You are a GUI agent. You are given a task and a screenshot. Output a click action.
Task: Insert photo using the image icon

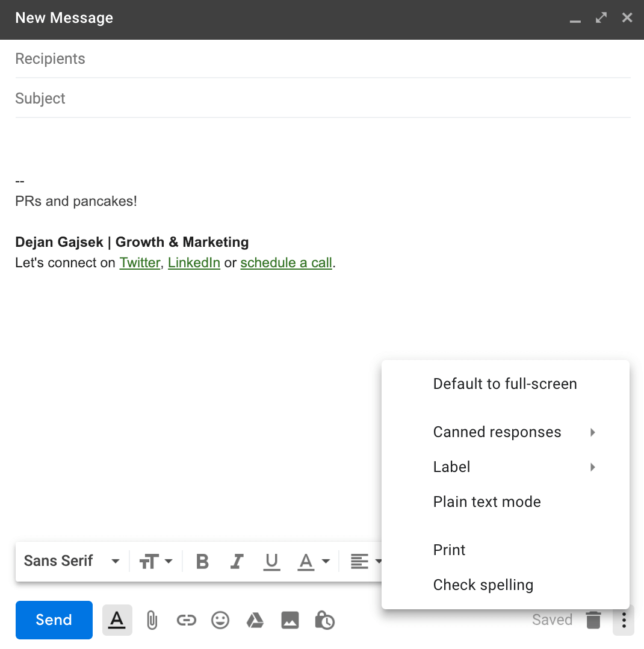pyautogui.click(x=289, y=620)
